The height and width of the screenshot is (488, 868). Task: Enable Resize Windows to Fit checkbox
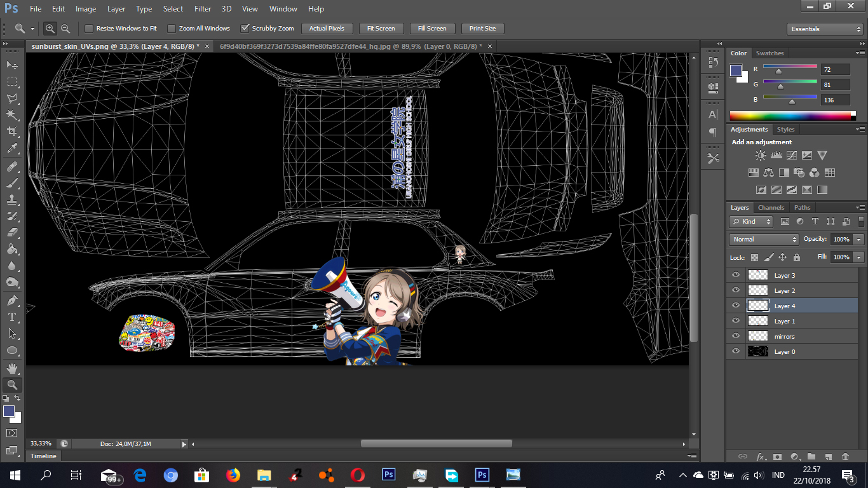click(89, 29)
